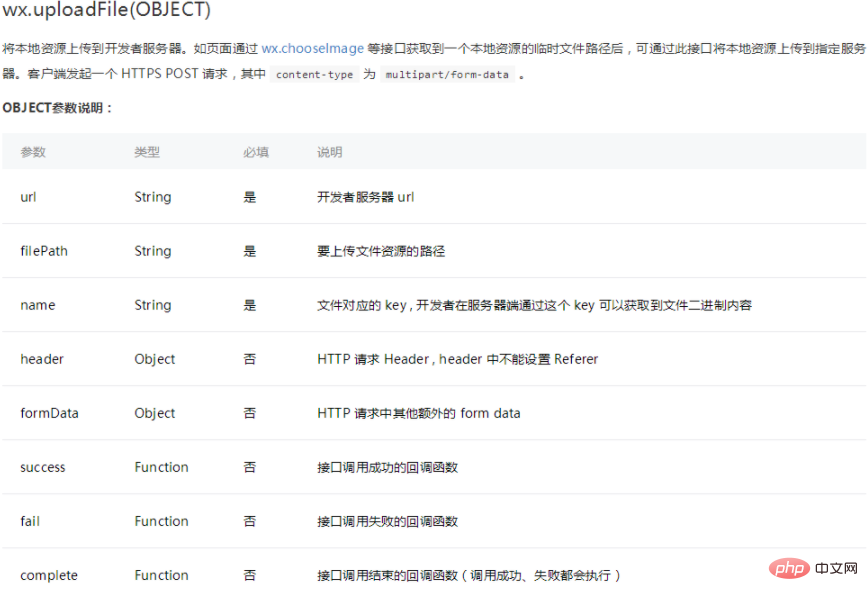Select the success parameter cell

point(43,468)
